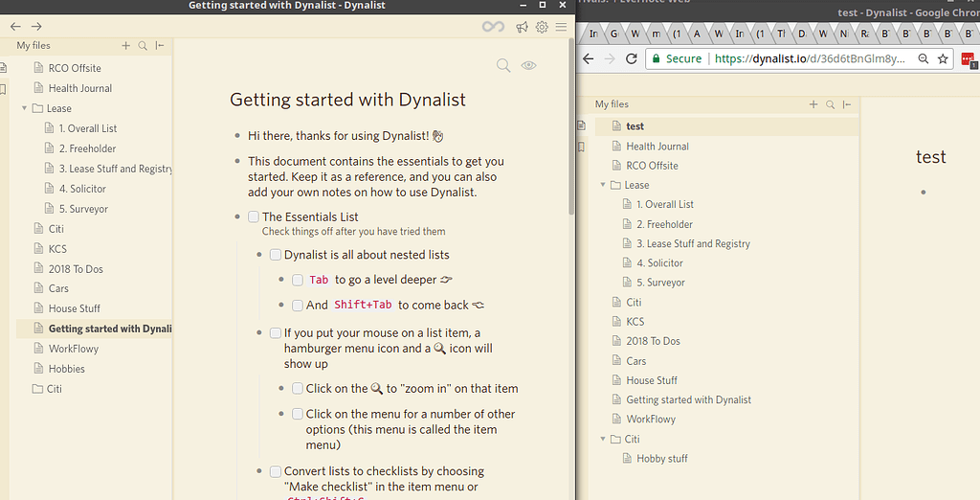Click empty bullet under test title

point(924,193)
